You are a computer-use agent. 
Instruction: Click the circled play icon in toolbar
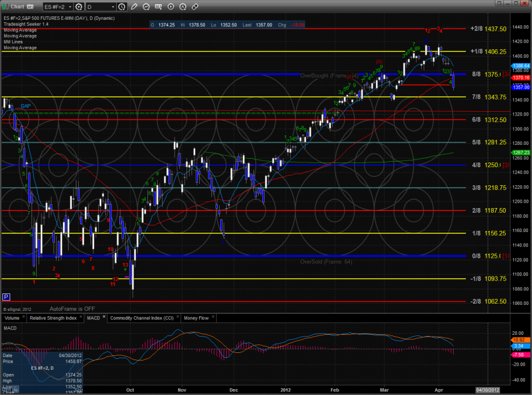pyautogui.click(x=171, y=7)
